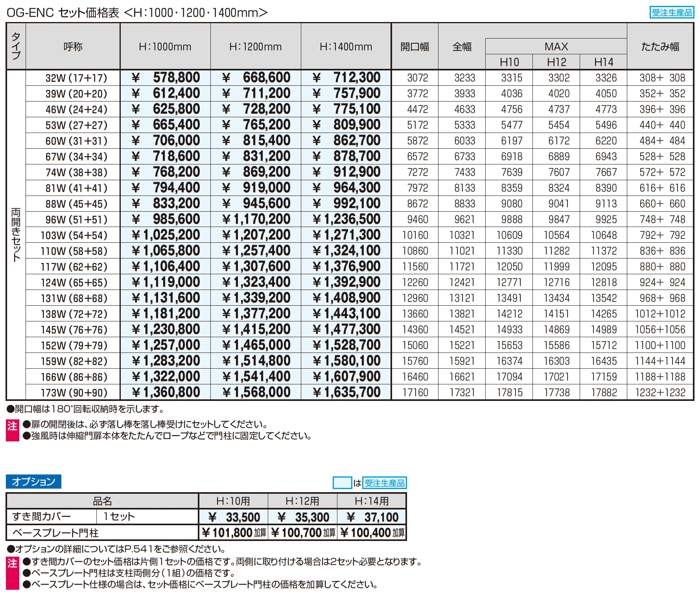Select the 60W (31+31) row label
700x598 pixels.
click(x=76, y=141)
